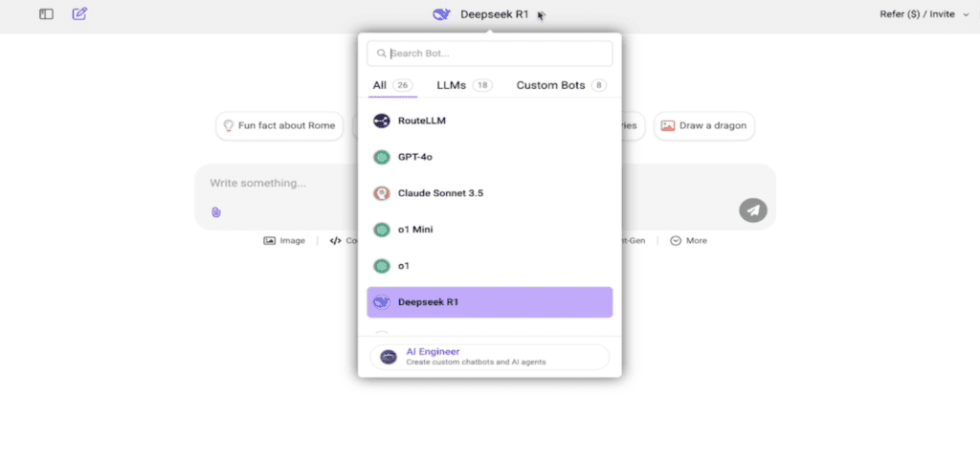Click the paperclip attach file icon
This screenshot has height=462, width=980.
point(216,212)
